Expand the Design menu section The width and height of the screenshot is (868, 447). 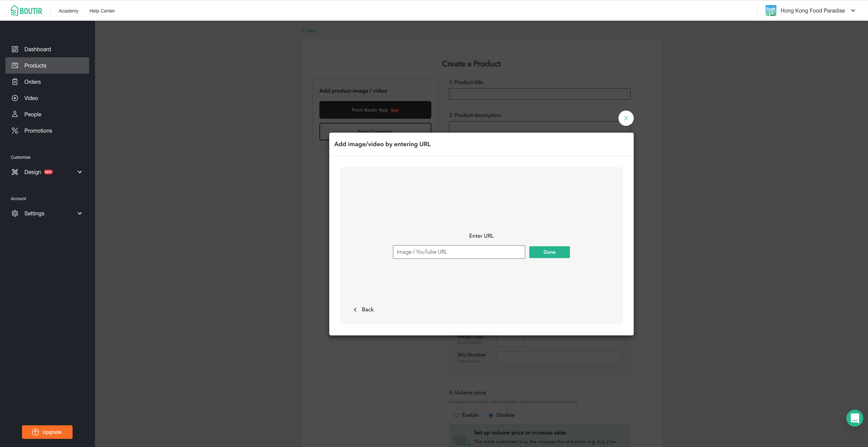point(79,172)
